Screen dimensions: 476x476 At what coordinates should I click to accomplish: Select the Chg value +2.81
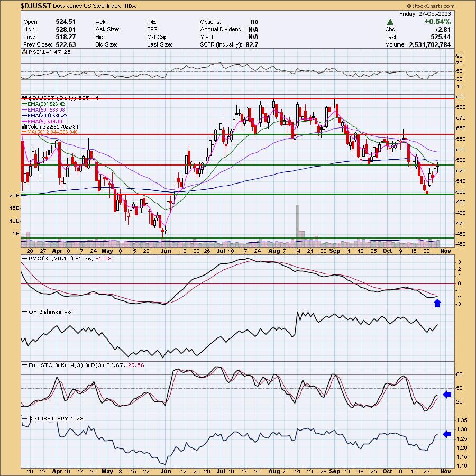coord(443,29)
